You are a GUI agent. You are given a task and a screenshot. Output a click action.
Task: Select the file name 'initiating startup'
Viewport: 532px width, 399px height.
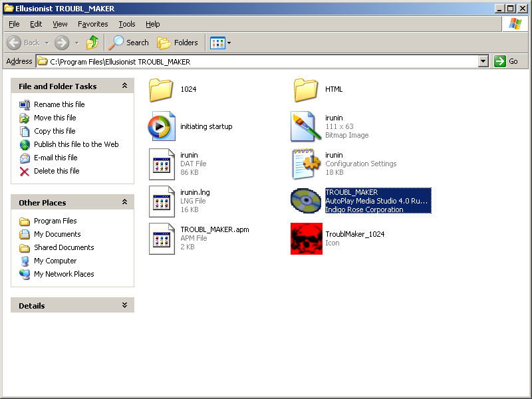tap(206, 126)
